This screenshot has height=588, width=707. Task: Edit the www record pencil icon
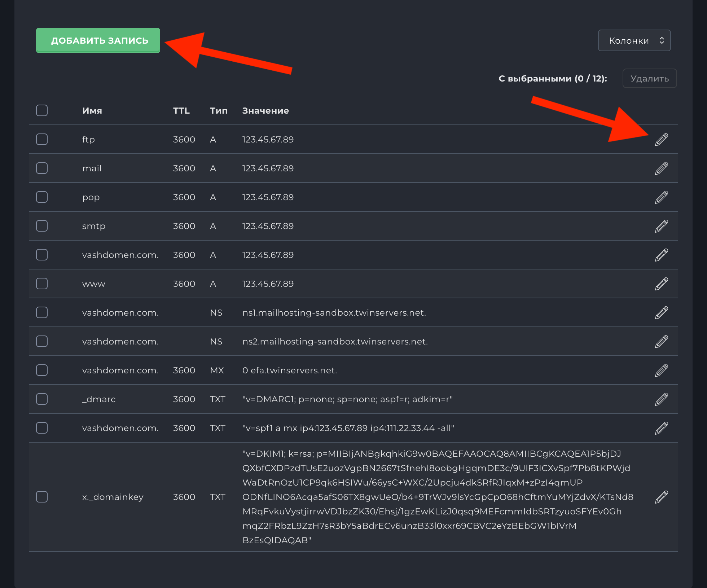[662, 284]
